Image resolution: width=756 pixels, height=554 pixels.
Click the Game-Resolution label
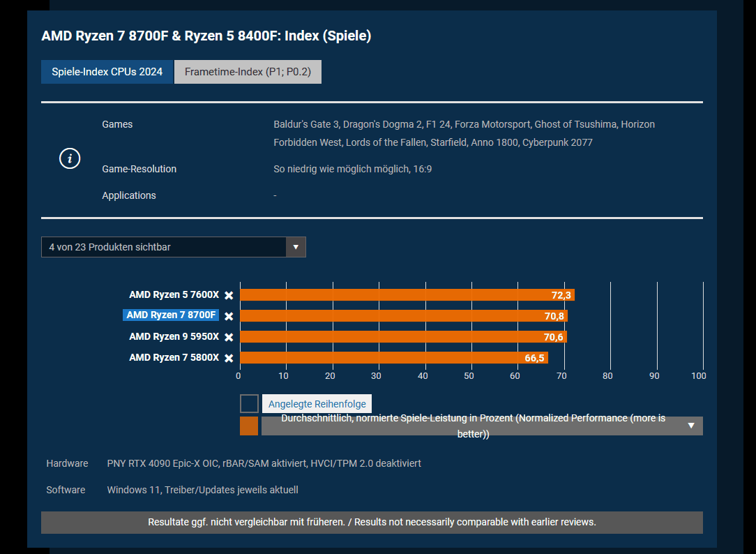(x=139, y=169)
